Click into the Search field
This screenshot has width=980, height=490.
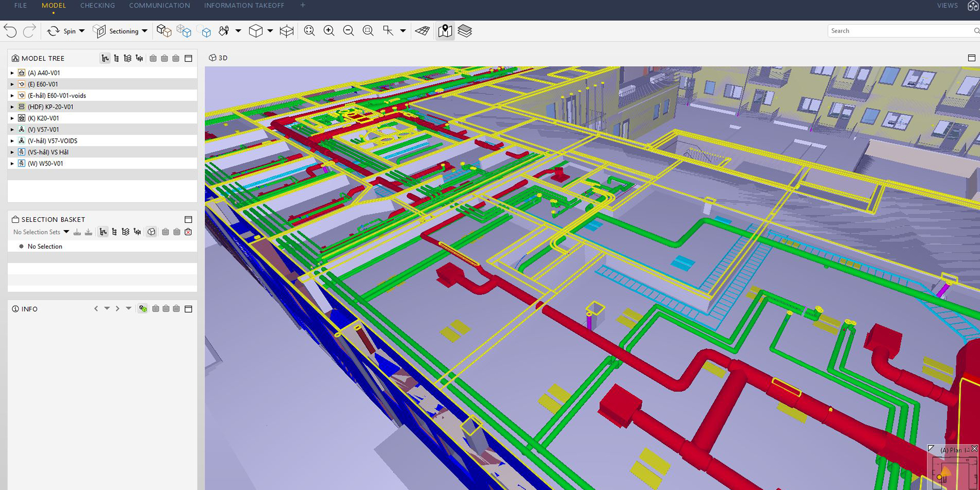tap(897, 31)
